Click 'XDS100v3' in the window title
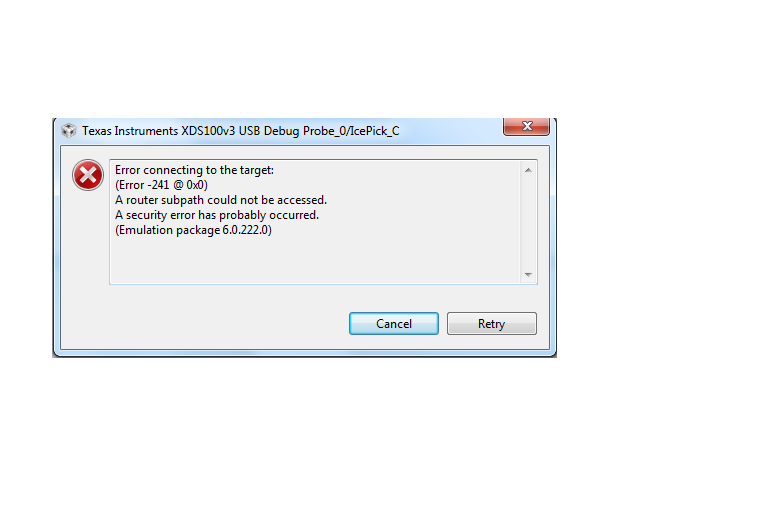Screen dimensions: 773x505 click(208, 131)
